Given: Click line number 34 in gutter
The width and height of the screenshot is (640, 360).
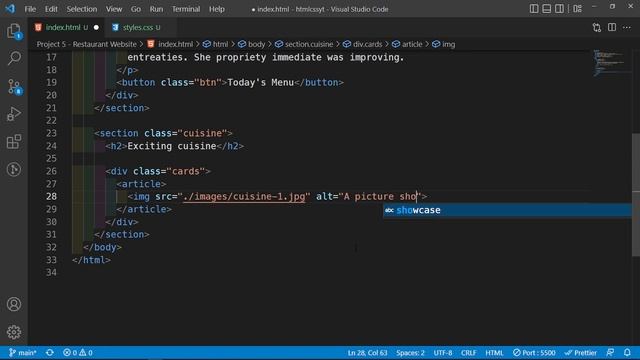Looking at the screenshot, I should [51, 273].
